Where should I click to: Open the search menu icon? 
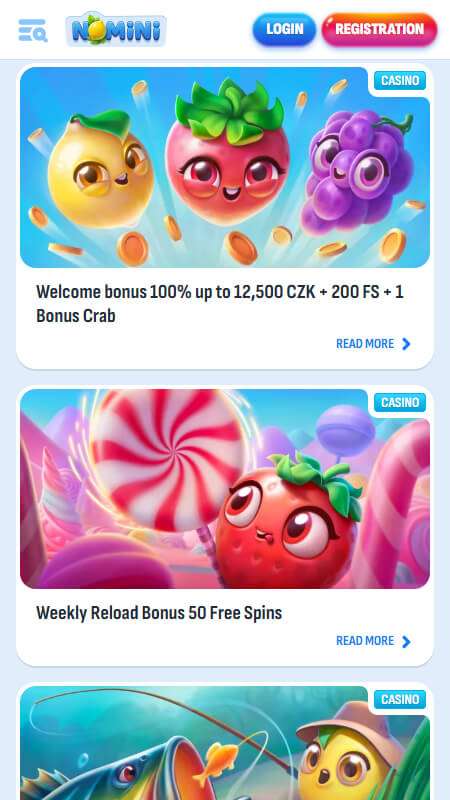tap(33, 30)
